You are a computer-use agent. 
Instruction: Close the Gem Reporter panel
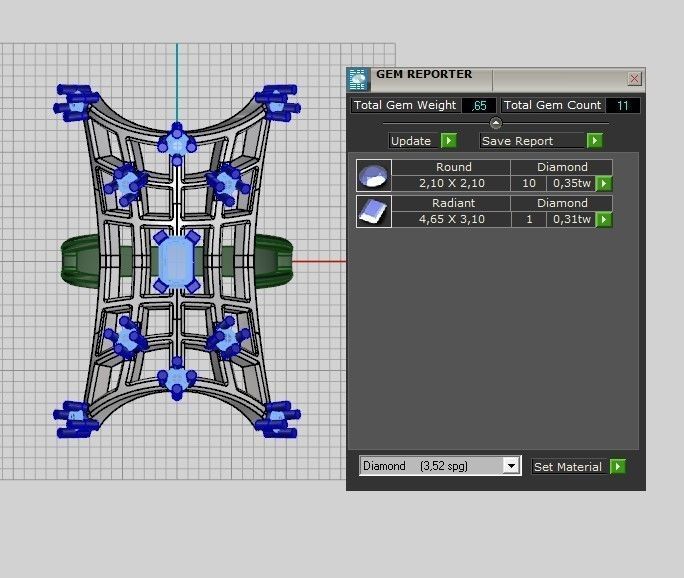coord(634,79)
